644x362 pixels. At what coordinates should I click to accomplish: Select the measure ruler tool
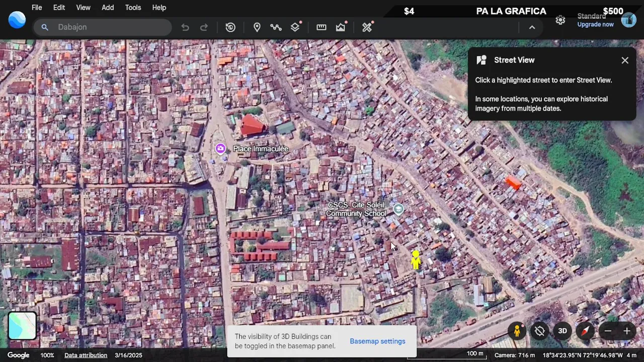coord(321,27)
